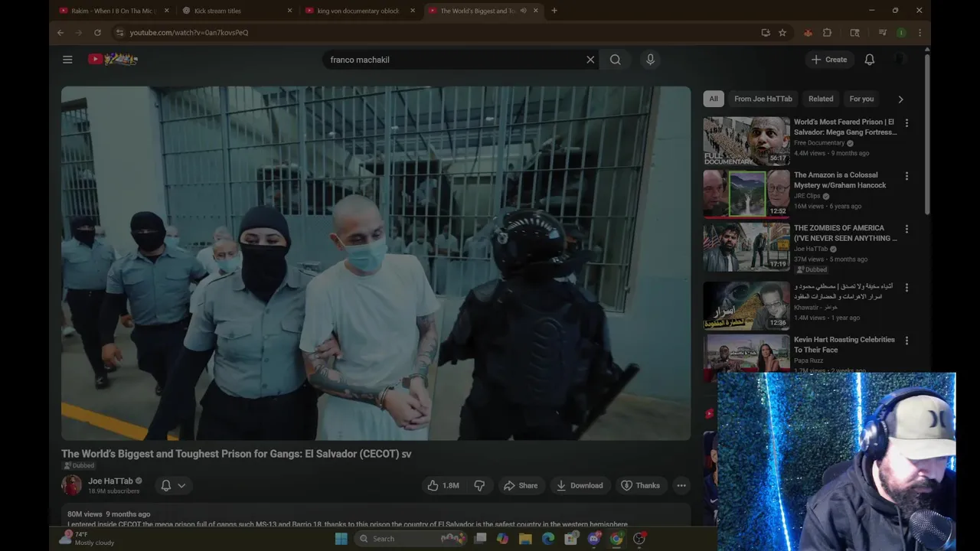Close the Kick stream titles tab
This screenshot has height=551, width=980.
pyautogui.click(x=289, y=11)
